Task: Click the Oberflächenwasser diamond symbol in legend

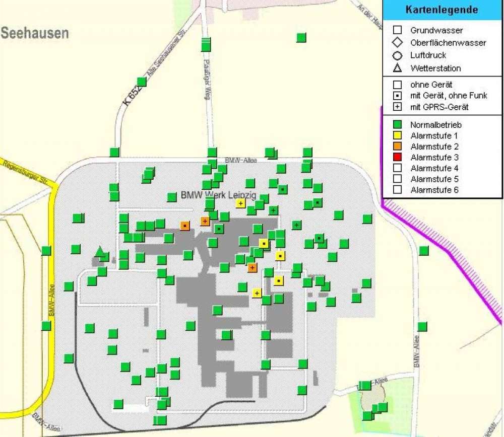Action: tap(397, 42)
